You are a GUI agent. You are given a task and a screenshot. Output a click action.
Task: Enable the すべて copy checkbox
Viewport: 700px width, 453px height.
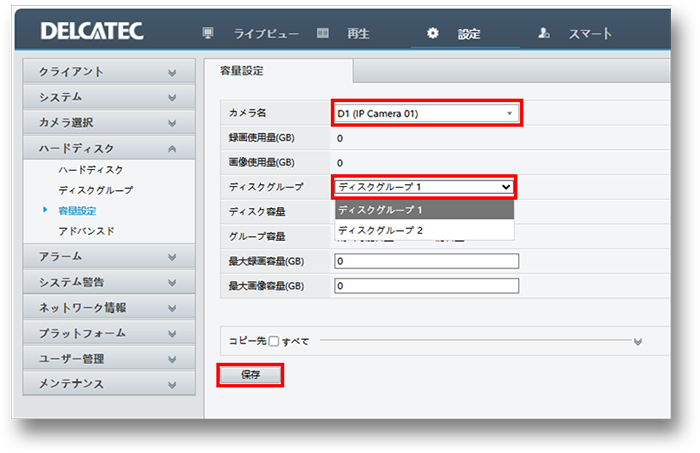point(274,341)
